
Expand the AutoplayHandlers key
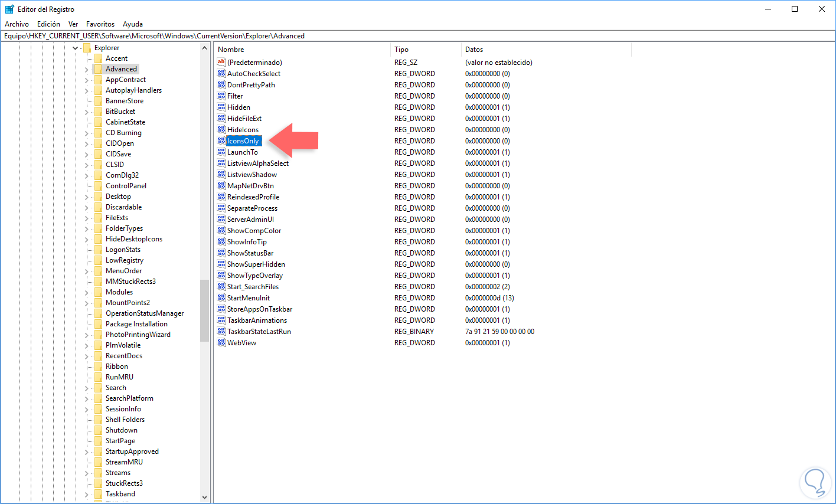coord(86,90)
